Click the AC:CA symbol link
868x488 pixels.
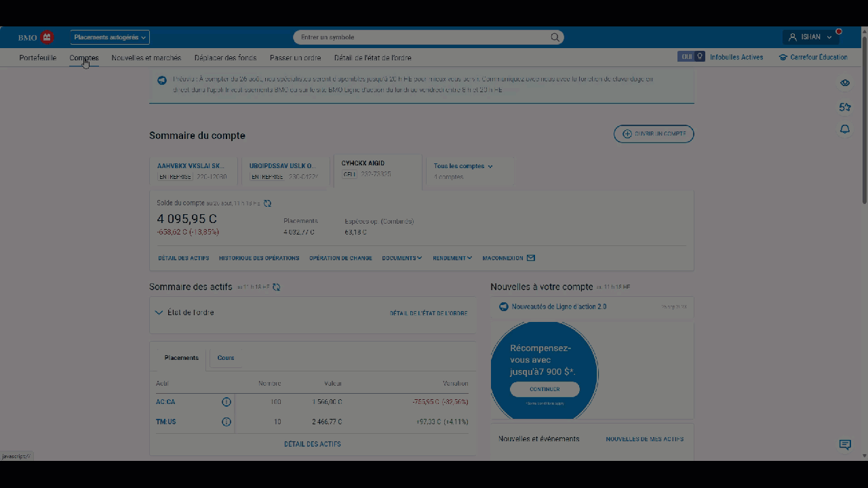pos(165,402)
